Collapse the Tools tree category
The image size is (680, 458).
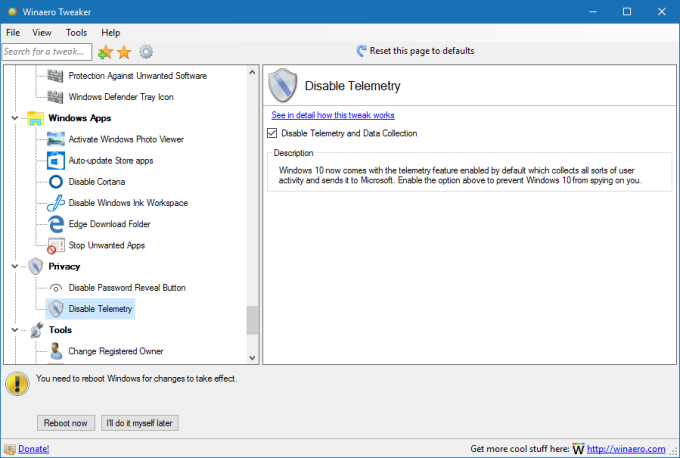click(x=14, y=330)
